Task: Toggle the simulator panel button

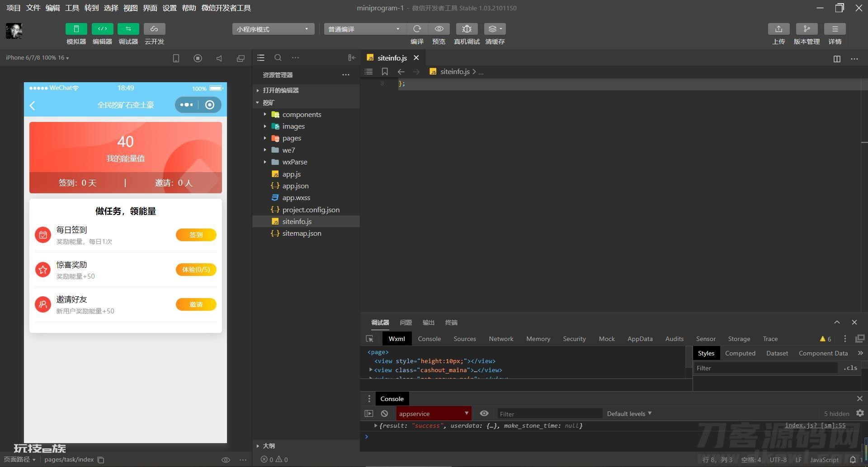Action: 76,29
